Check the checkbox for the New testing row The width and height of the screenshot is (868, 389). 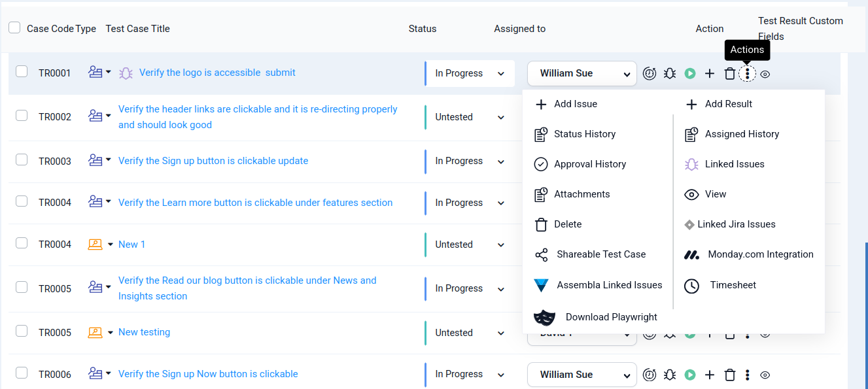[x=22, y=330]
